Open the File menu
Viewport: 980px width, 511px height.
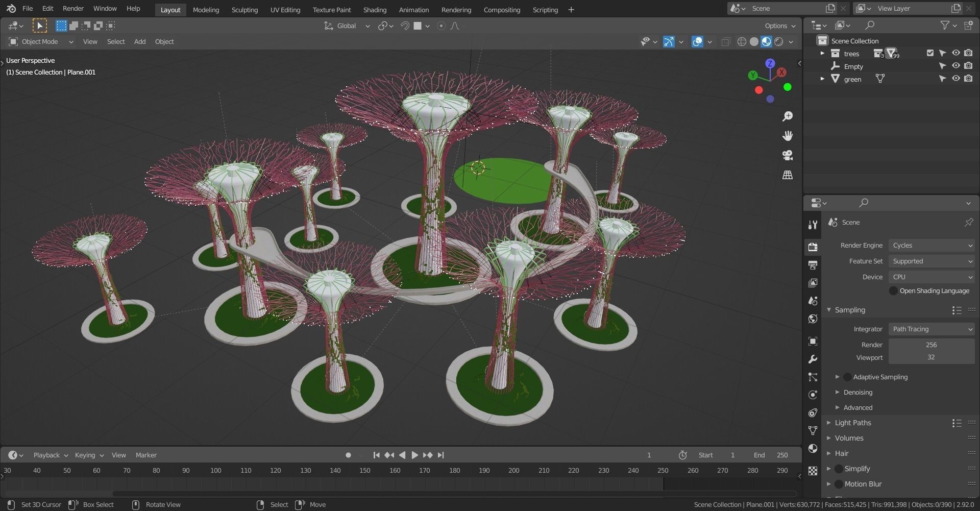coord(28,9)
